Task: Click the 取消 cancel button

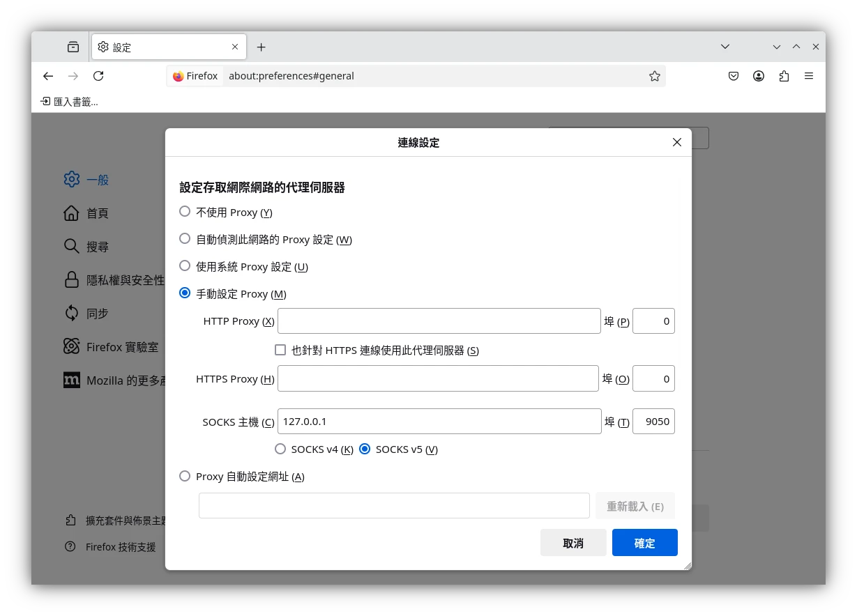Action: (x=572, y=543)
